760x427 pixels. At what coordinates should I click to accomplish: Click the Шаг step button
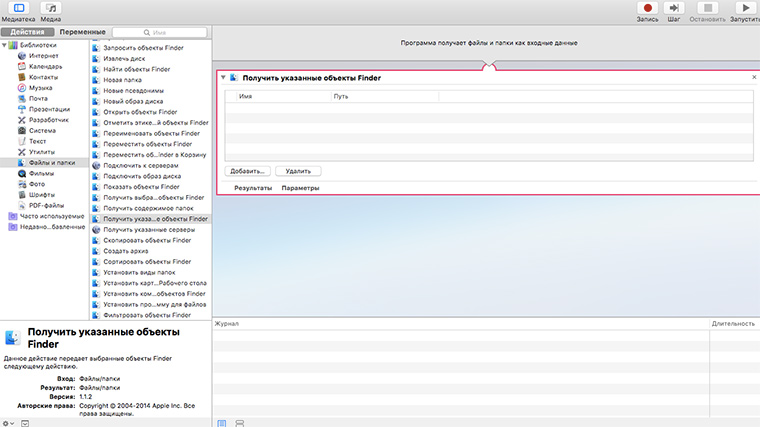[x=674, y=12]
